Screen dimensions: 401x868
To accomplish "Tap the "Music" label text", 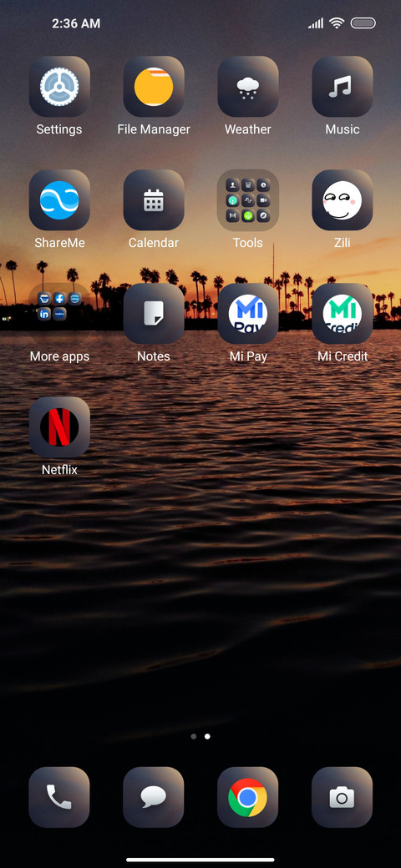I will point(343,129).
